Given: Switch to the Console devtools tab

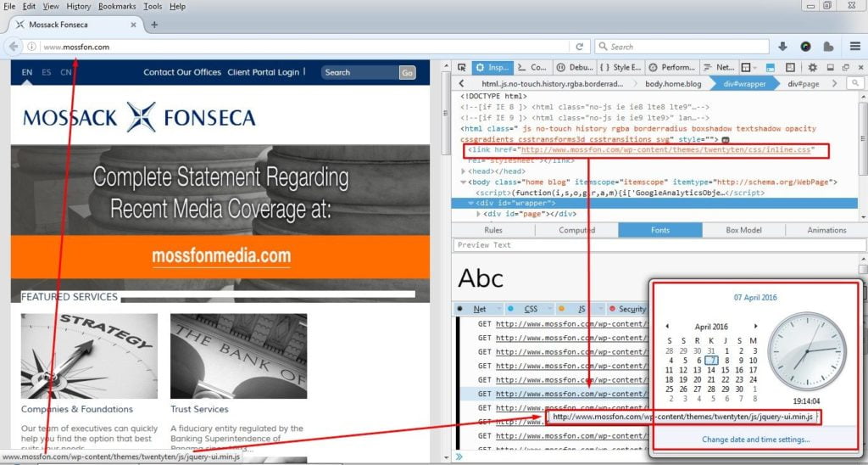Looking at the screenshot, I should click(x=532, y=67).
